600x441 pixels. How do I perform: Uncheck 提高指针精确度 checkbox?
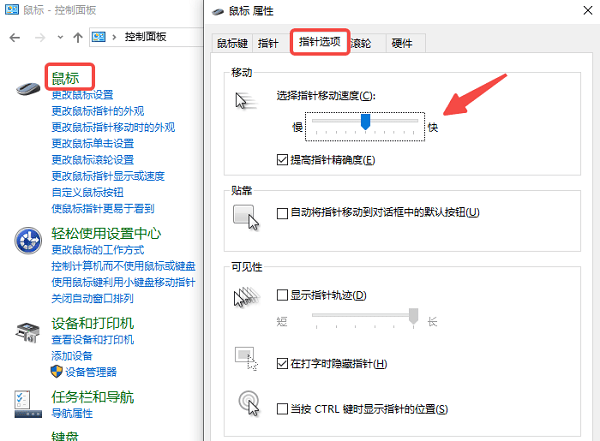282,160
